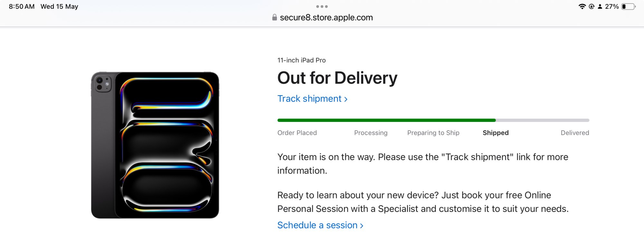
Task: Select the Preparing to Ship label
Action: (x=433, y=133)
